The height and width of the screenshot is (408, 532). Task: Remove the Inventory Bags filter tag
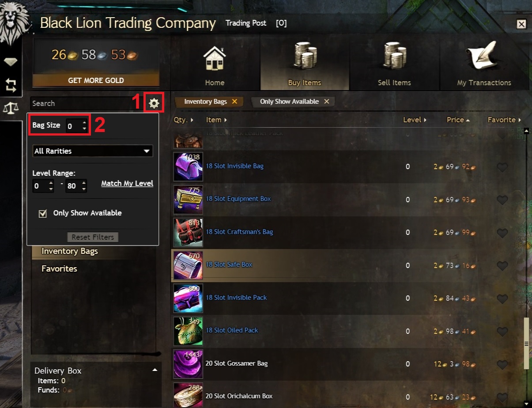234,102
